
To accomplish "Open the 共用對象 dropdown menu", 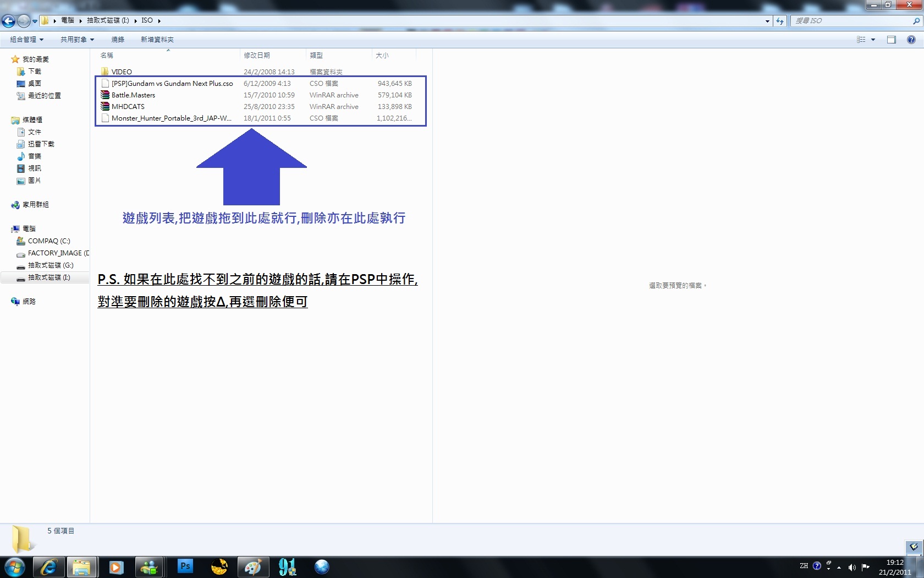I will tap(77, 40).
